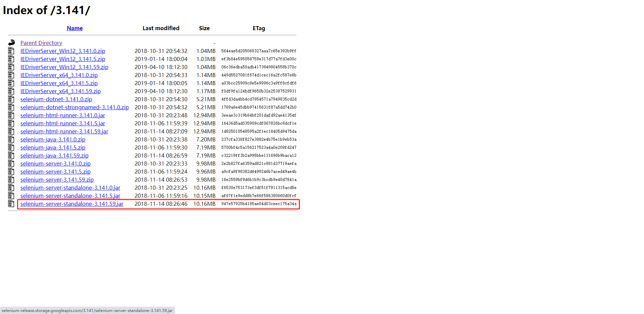Viewport: 644px width, 314px height.
Task: Open the Parent Directory link
Action: (x=41, y=43)
